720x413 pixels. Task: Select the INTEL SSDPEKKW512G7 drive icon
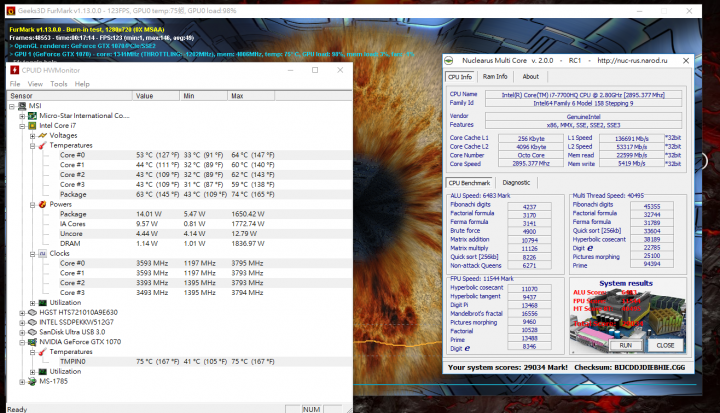coord(32,322)
